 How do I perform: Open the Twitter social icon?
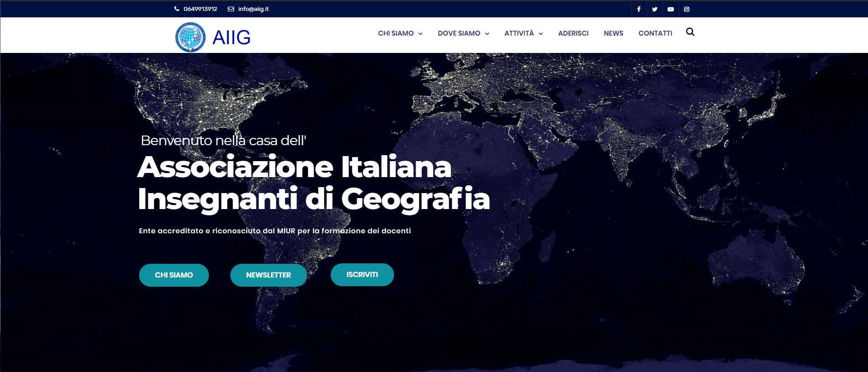pyautogui.click(x=655, y=9)
